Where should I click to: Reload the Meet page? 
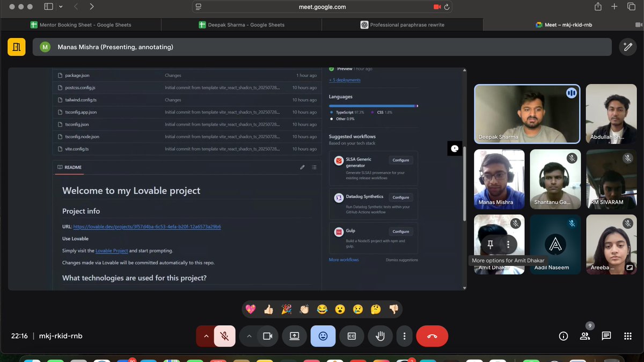click(447, 7)
